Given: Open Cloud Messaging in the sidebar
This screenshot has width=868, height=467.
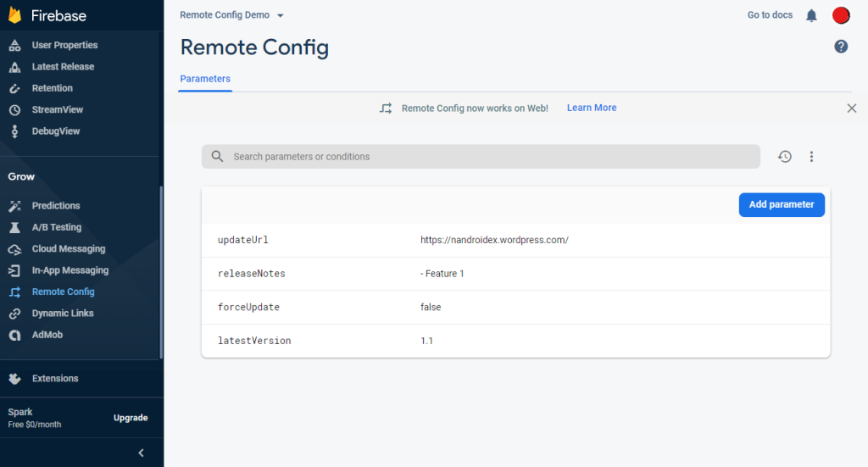Looking at the screenshot, I should (x=68, y=249).
